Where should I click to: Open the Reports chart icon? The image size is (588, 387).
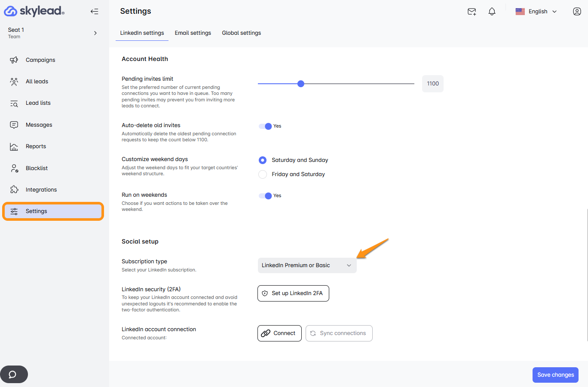tap(14, 146)
